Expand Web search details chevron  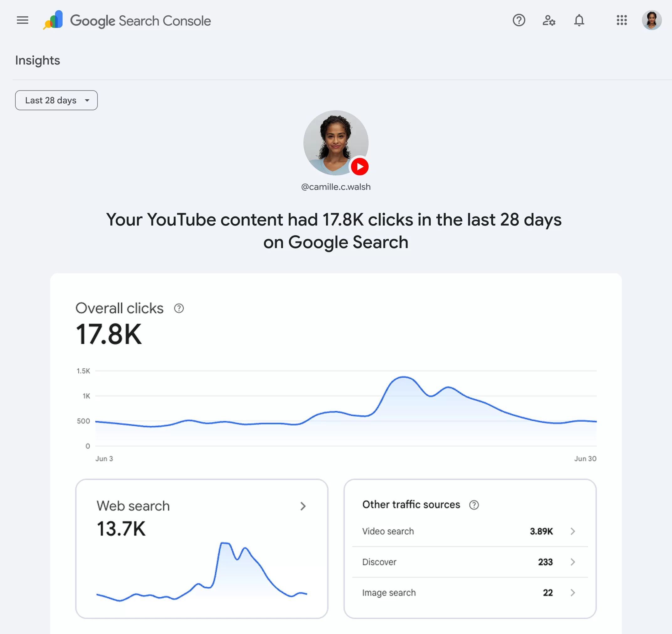(303, 506)
